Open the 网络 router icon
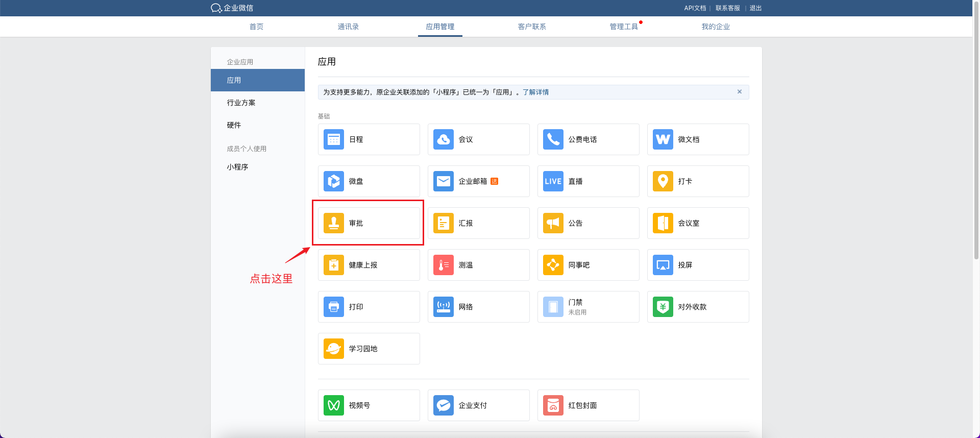This screenshot has height=438, width=980. [x=444, y=307]
